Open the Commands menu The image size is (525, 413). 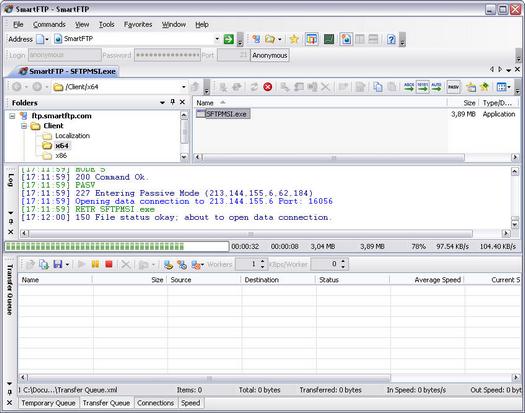49,24
